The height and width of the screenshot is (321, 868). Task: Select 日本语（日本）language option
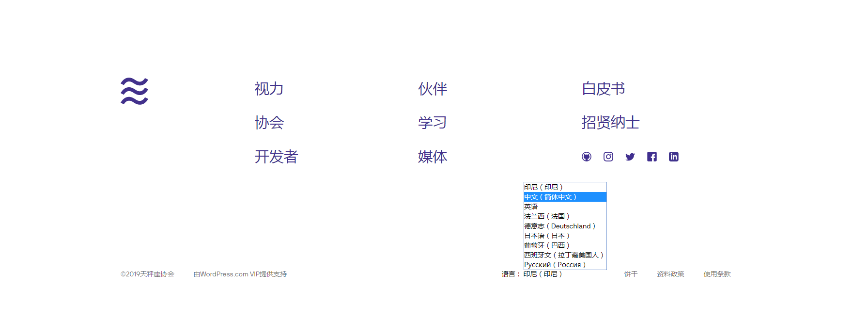click(x=546, y=236)
